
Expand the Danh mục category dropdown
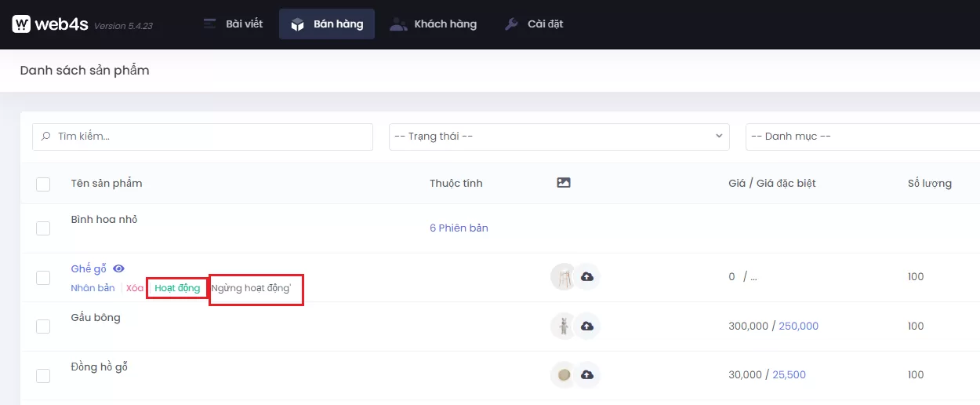pos(862,137)
